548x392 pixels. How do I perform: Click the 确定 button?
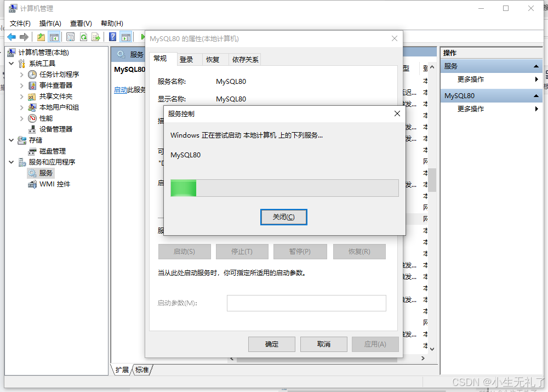click(272, 344)
